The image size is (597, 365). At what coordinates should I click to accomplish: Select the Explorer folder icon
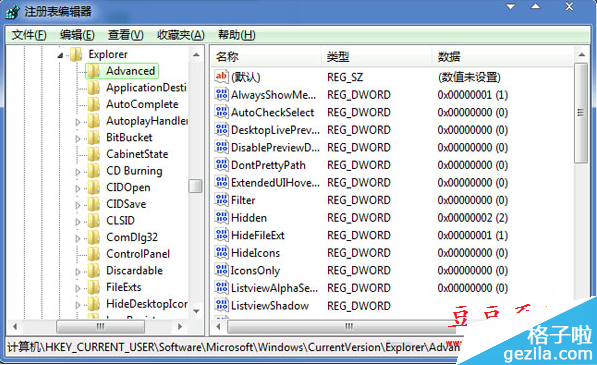(76, 54)
